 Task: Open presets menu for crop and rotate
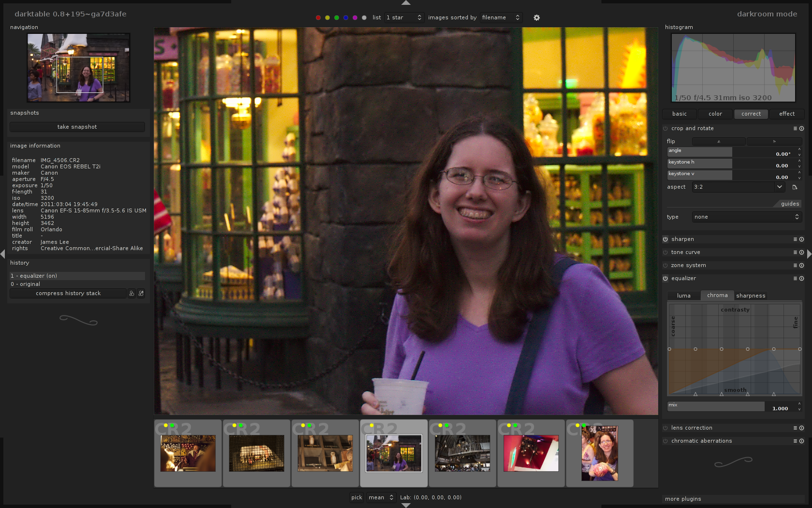click(795, 129)
